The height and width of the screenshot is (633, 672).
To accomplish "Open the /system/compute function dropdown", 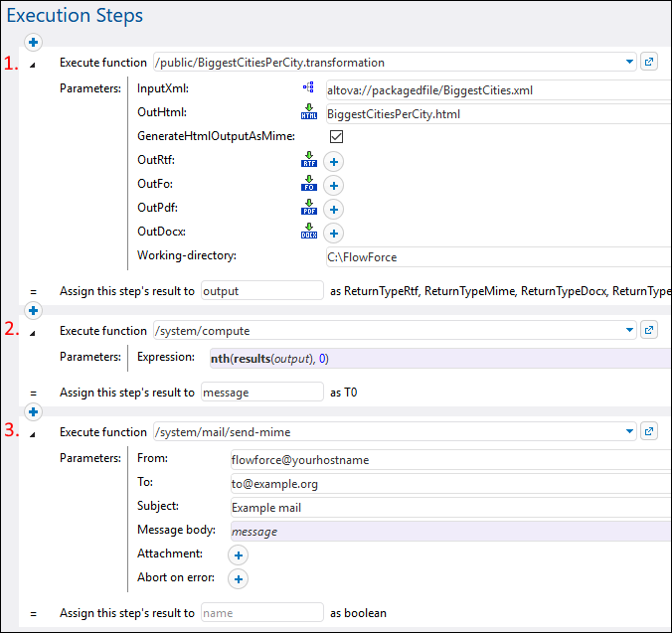I will click(630, 331).
